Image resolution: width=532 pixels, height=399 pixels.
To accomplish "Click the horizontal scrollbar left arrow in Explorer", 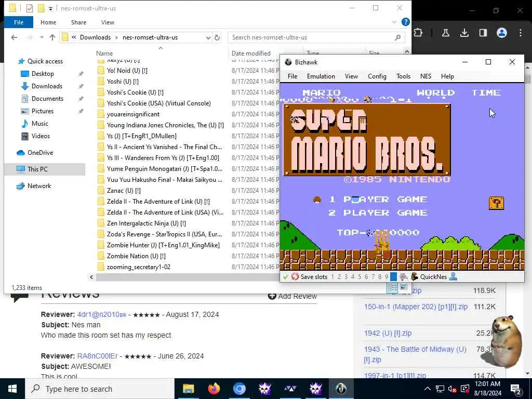I will pyautogui.click(x=91, y=277).
